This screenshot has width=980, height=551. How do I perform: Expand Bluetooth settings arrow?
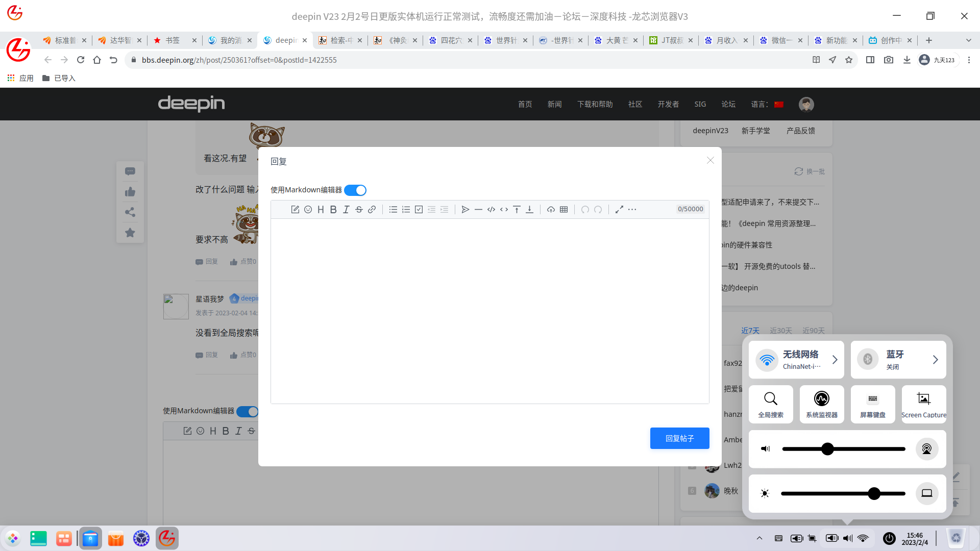pos(935,360)
